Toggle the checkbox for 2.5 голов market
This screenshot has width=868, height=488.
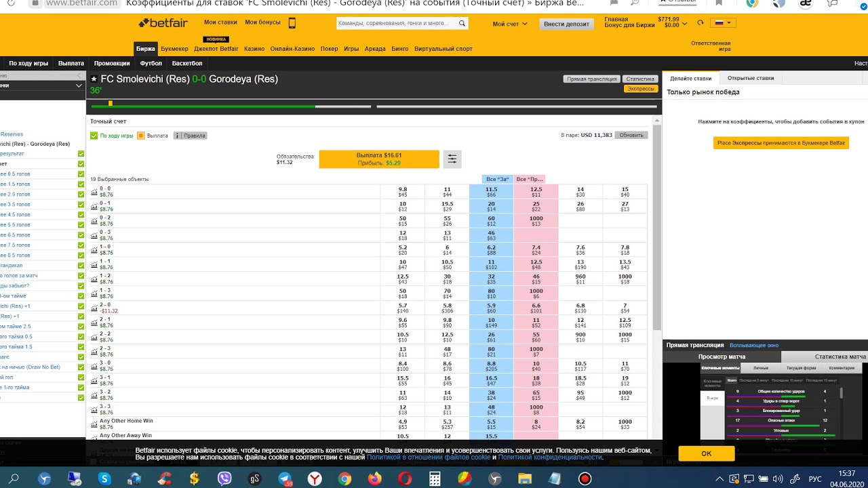(x=81, y=195)
